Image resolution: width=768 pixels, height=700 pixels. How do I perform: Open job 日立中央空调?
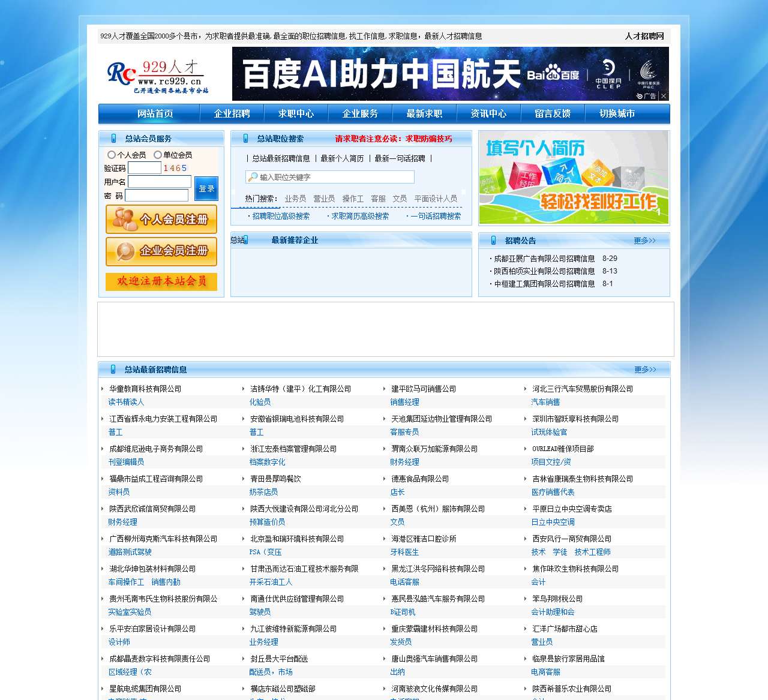click(553, 522)
